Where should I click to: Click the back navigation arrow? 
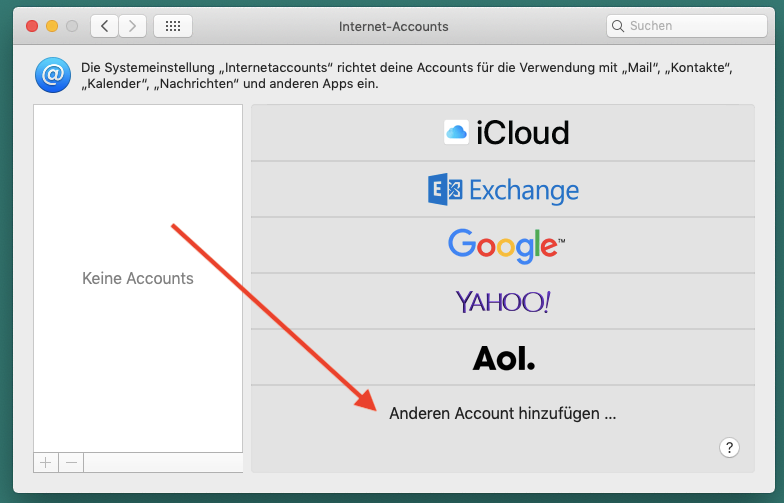pos(105,26)
